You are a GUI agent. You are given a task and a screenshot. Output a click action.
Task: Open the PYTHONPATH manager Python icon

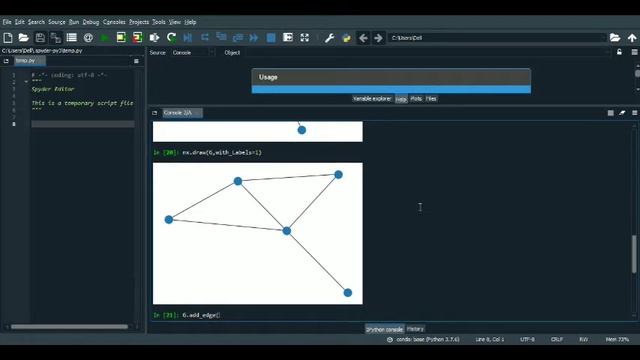click(346, 38)
